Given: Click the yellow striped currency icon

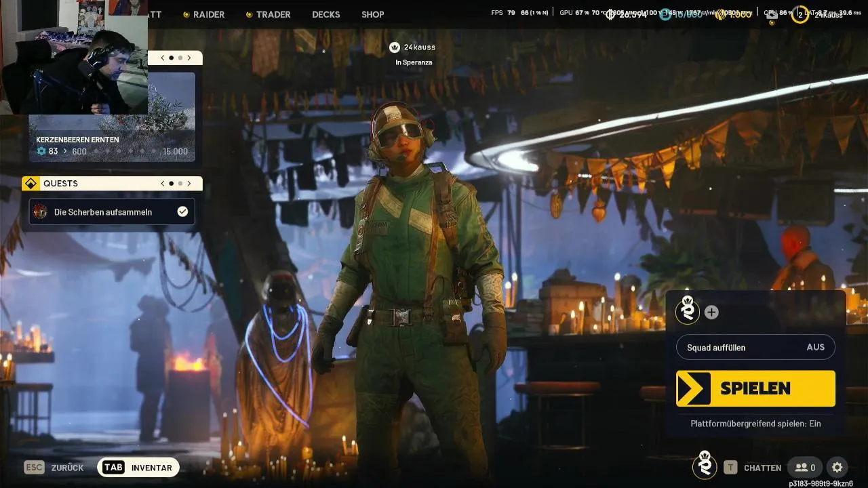Looking at the screenshot, I should tap(721, 14).
